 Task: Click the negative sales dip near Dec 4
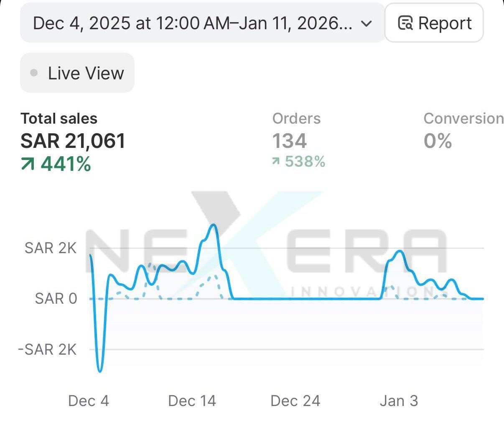(x=100, y=370)
